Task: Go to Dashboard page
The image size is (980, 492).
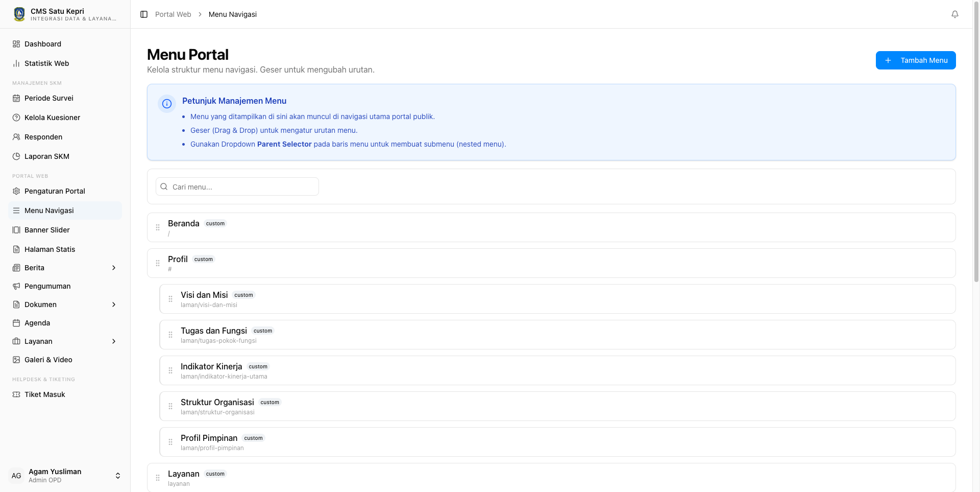Action: click(x=65, y=44)
